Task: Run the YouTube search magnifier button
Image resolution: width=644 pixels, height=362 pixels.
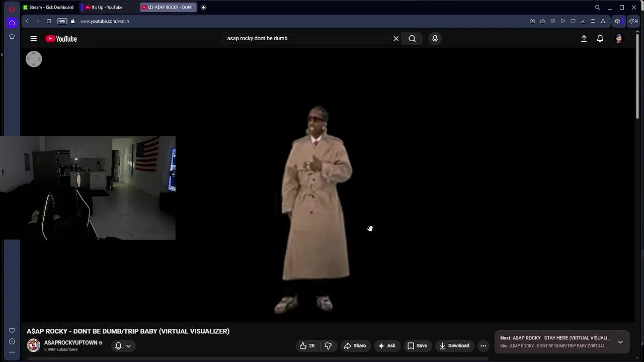Action: (412, 38)
